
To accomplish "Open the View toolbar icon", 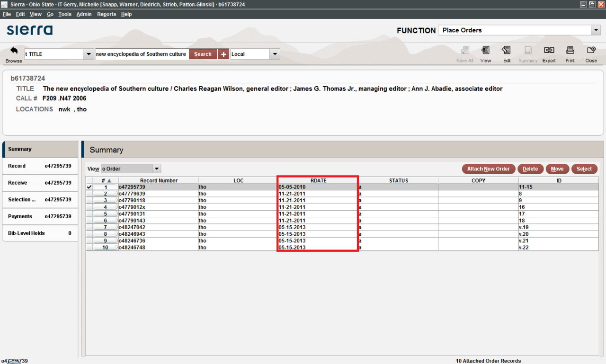I will click(x=486, y=50).
